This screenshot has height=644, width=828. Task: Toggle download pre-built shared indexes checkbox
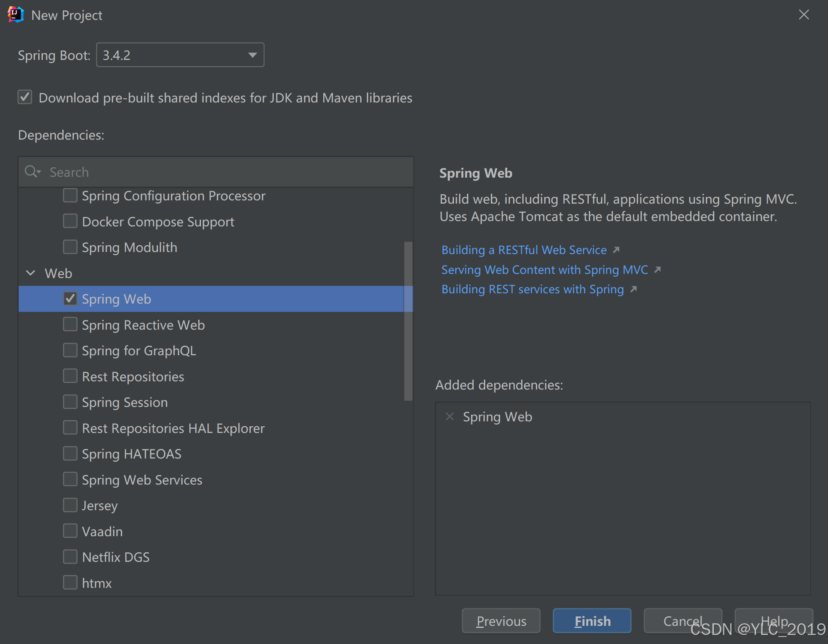pos(25,97)
